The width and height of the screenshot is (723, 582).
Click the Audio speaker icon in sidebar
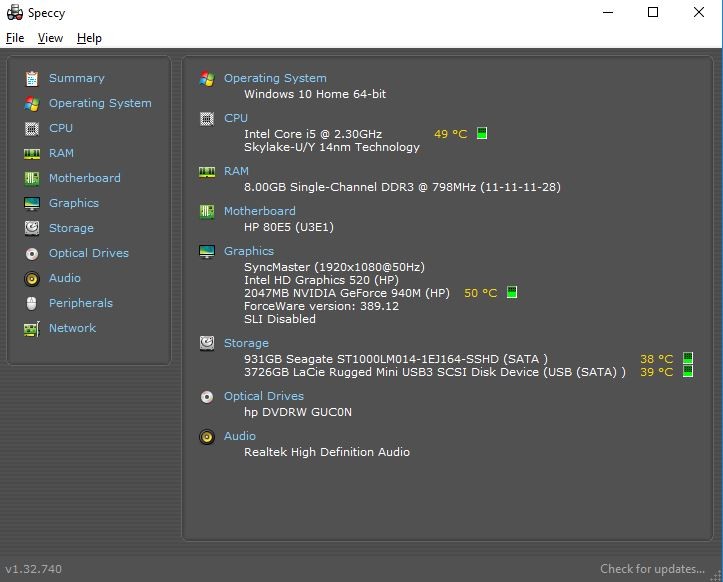coord(31,278)
